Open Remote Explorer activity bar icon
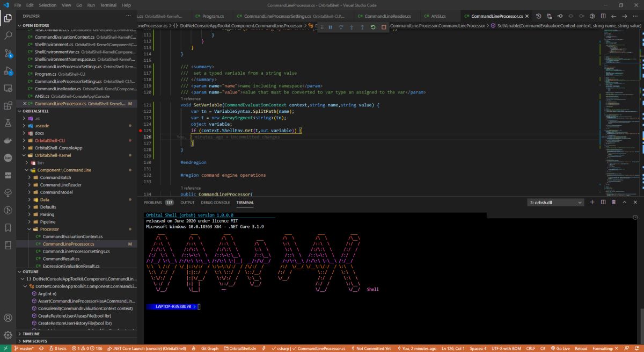Viewport: 644px width, 352px height. [x=8, y=88]
